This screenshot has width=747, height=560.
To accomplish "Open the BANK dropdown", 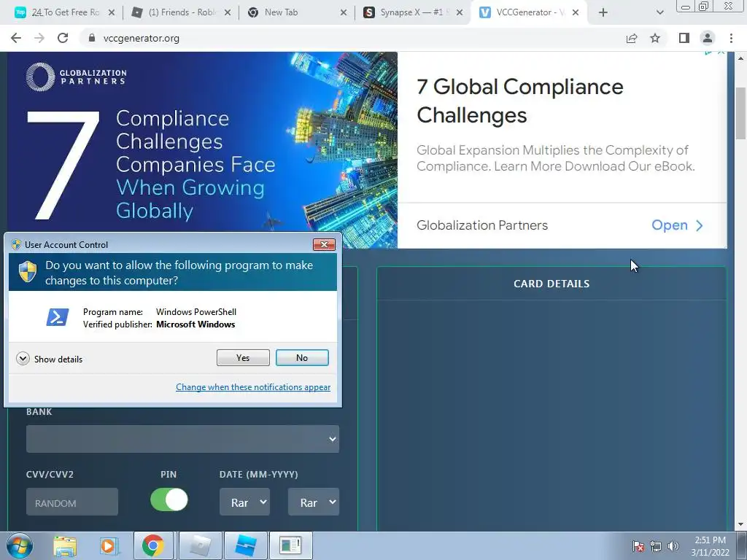I will click(182, 438).
